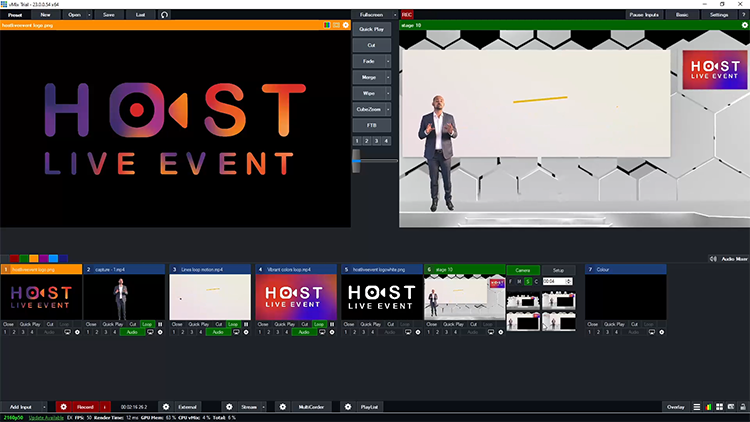Expand the Open preset dropdown arrow
Viewport: 750px width, 422px height.
click(x=90, y=15)
